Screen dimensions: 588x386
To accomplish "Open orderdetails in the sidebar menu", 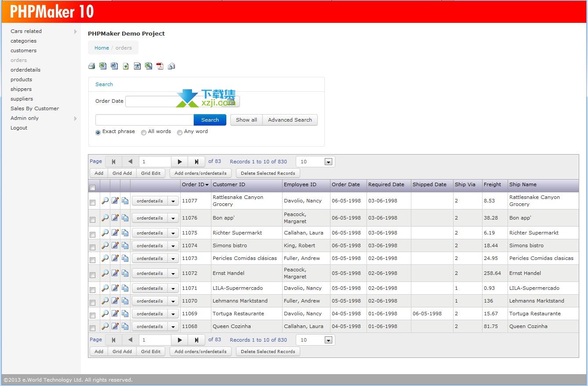I will tap(25, 70).
